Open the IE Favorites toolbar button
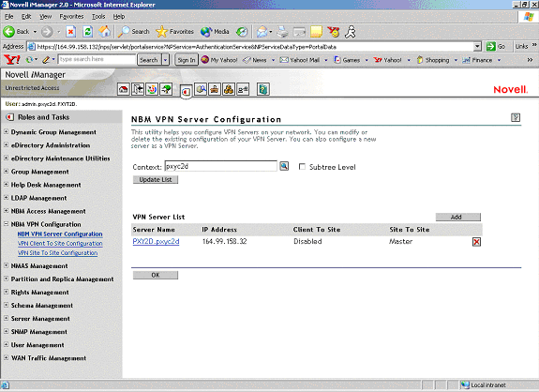The width and height of the screenshot is (539, 392). (175, 32)
